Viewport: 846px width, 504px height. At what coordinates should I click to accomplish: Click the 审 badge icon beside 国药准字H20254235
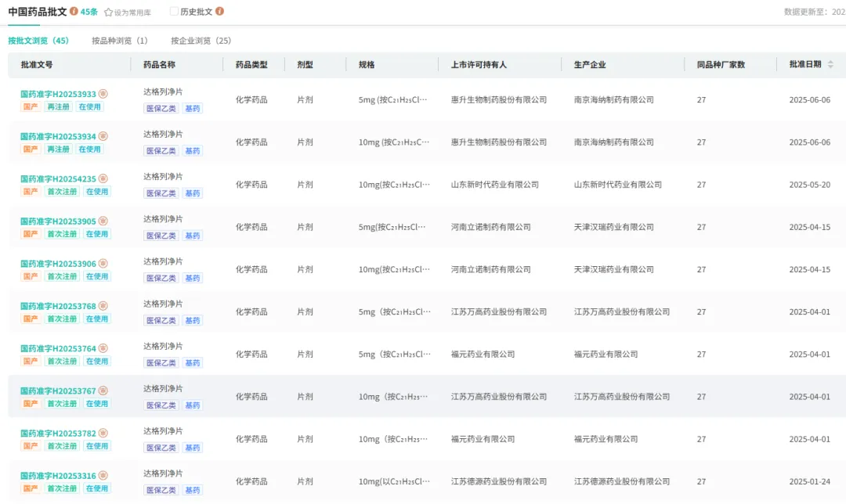pos(103,179)
